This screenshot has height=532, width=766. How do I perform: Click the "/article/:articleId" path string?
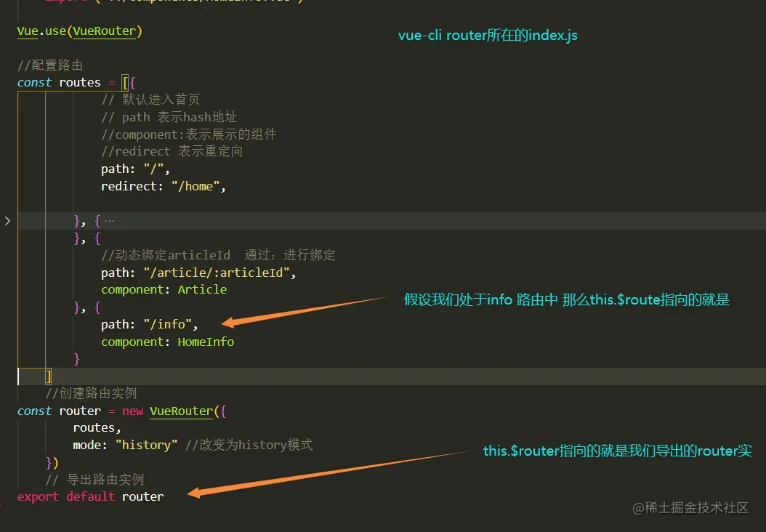click(217, 273)
